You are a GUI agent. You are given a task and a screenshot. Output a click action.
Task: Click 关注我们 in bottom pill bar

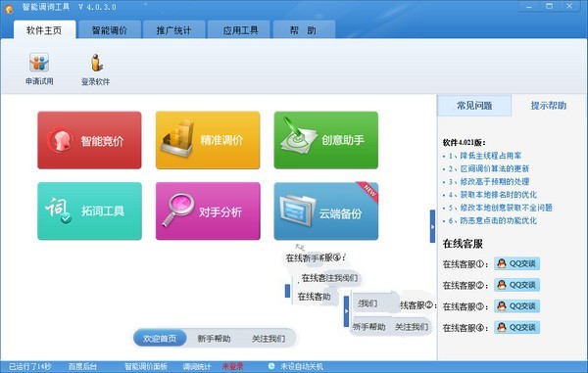click(269, 339)
